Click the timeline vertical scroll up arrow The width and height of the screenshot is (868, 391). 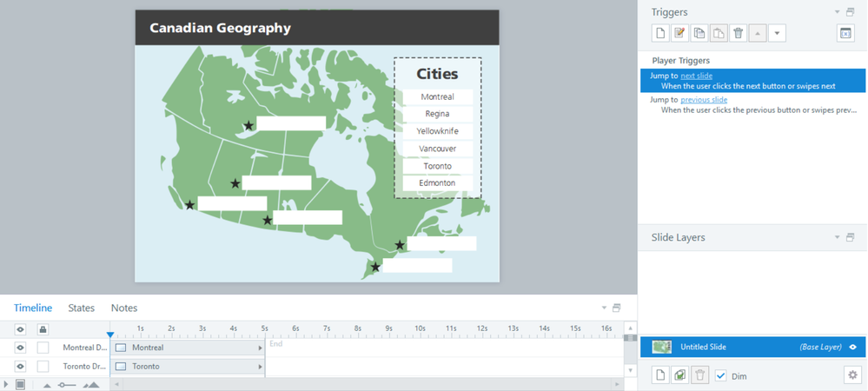tap(629, 328)
